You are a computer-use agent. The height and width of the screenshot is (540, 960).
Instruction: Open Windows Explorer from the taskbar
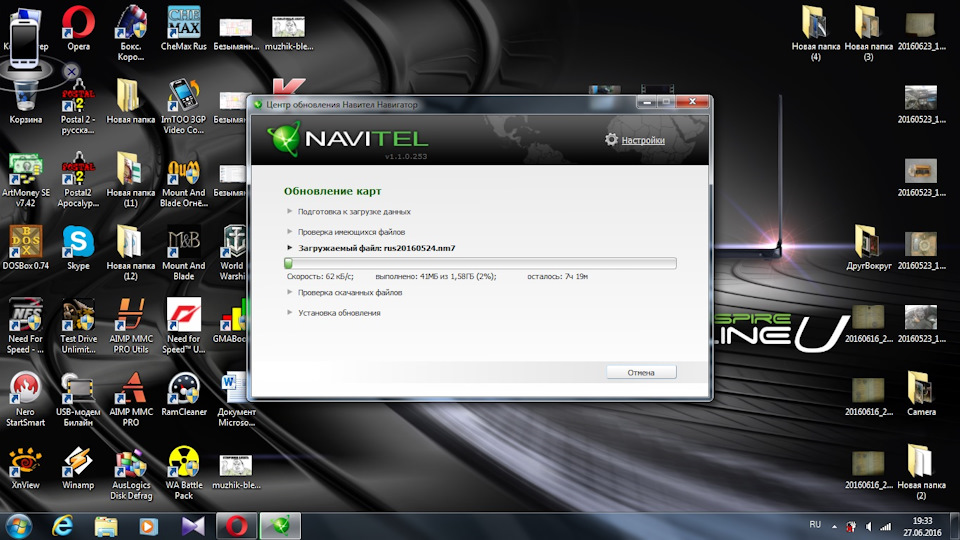106,526
